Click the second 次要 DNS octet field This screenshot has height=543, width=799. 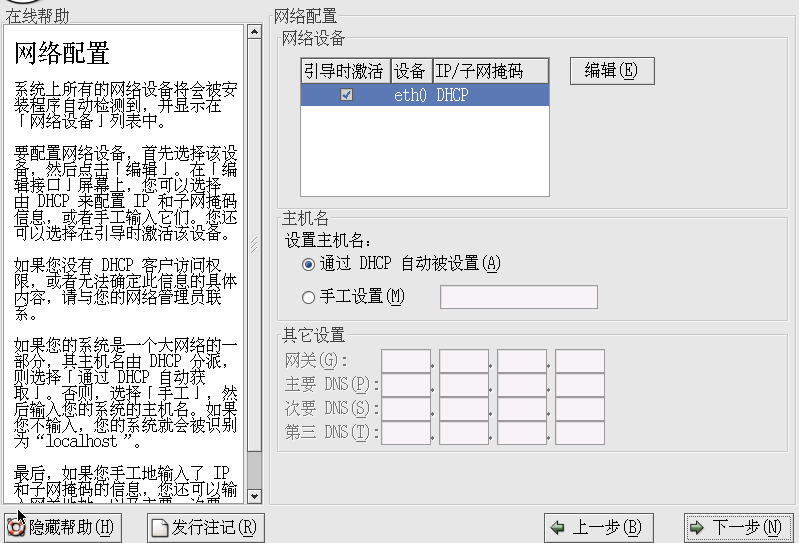(464, 409)
